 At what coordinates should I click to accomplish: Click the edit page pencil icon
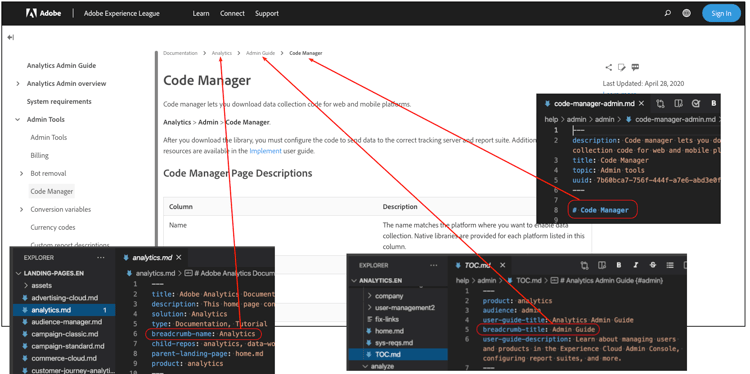(x=621, y=67)
